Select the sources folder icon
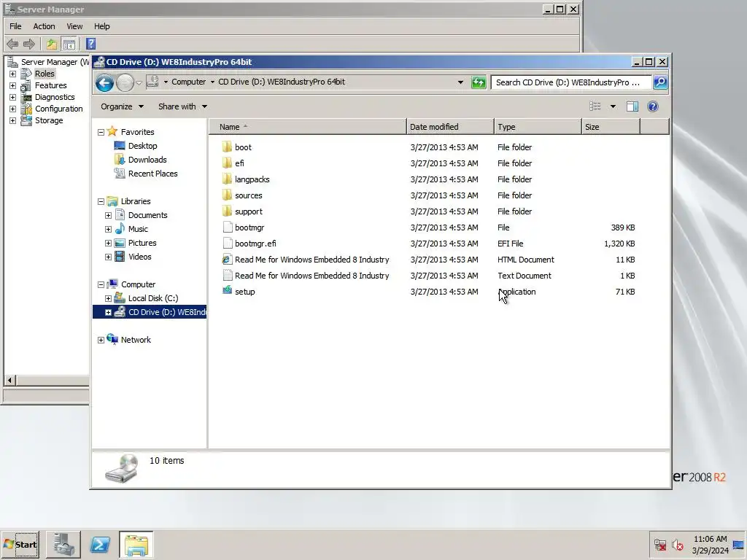This screenshot has height=560, width=747. point(228,195)
